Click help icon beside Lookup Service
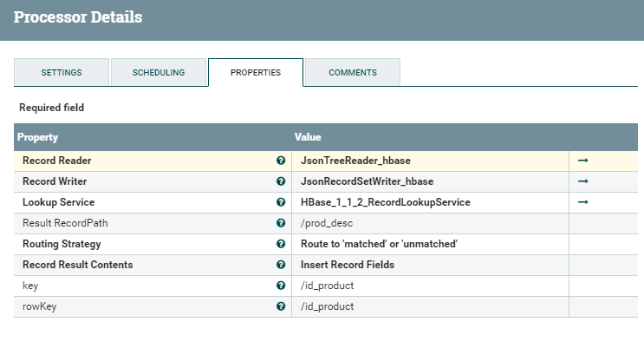 [281, 202]
